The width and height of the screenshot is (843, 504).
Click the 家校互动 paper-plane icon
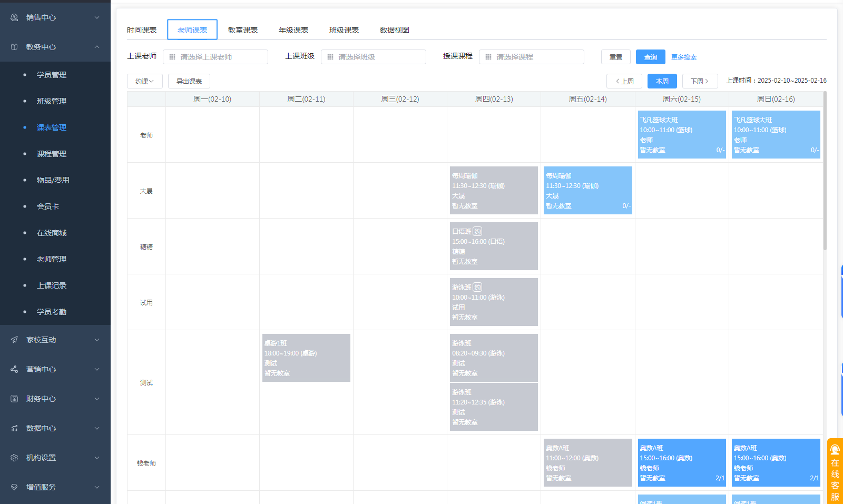tap(14, 340)
